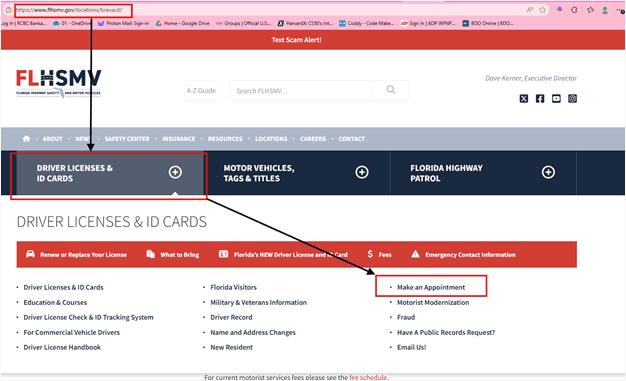Click the warning triangle Emergency Contact icon
Image resolution: width=626 pixels, height=381 pixels.
coord(415,254)
